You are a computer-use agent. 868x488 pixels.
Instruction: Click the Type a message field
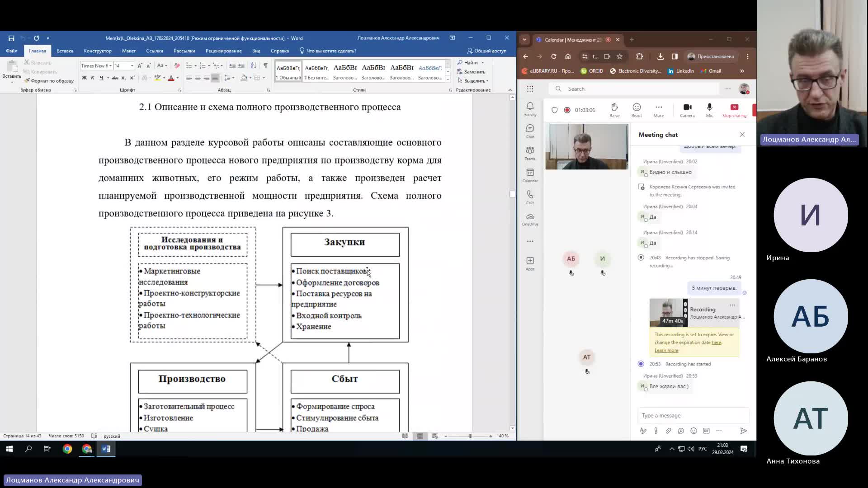[x=693, y=416]
